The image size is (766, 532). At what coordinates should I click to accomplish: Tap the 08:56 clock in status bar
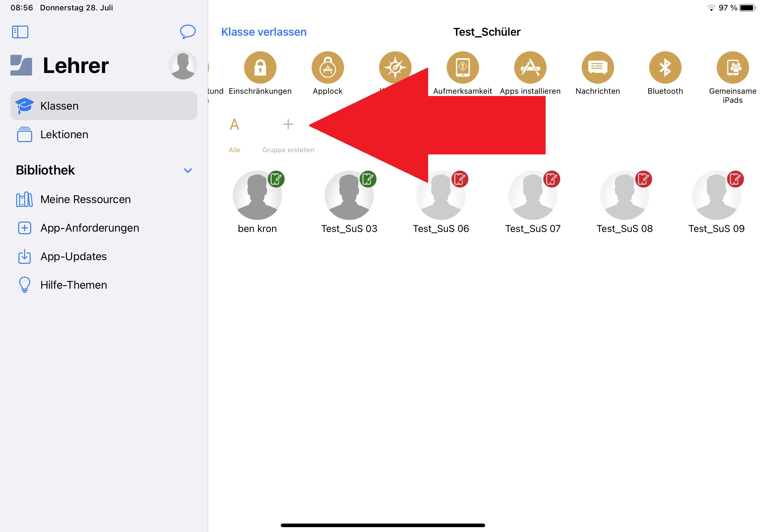[x=22, y=8]
